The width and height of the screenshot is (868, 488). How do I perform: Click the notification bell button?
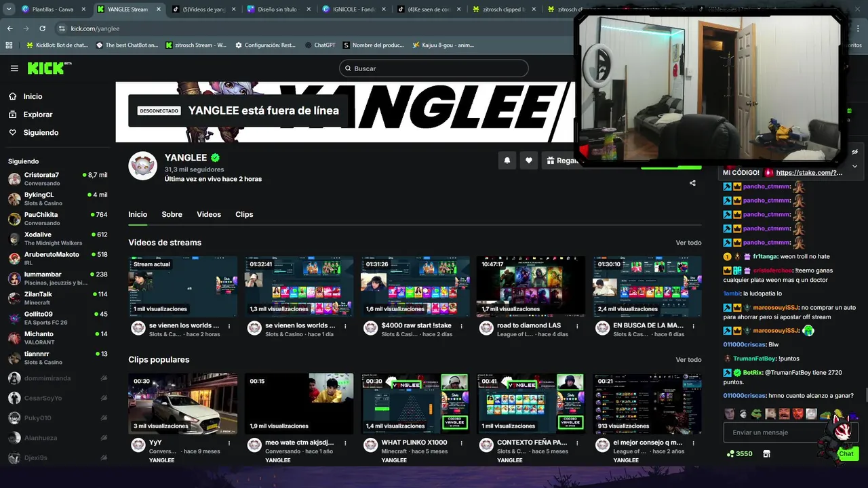(507, 161)
